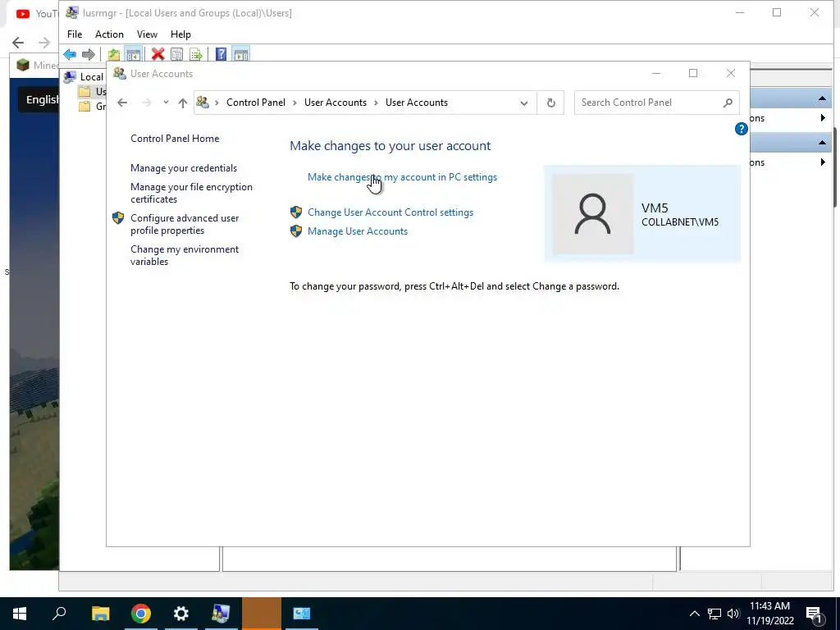Select the Groups folder in lusrmgr tree
This screenshot has width=840, height=630.
point(92,106)
